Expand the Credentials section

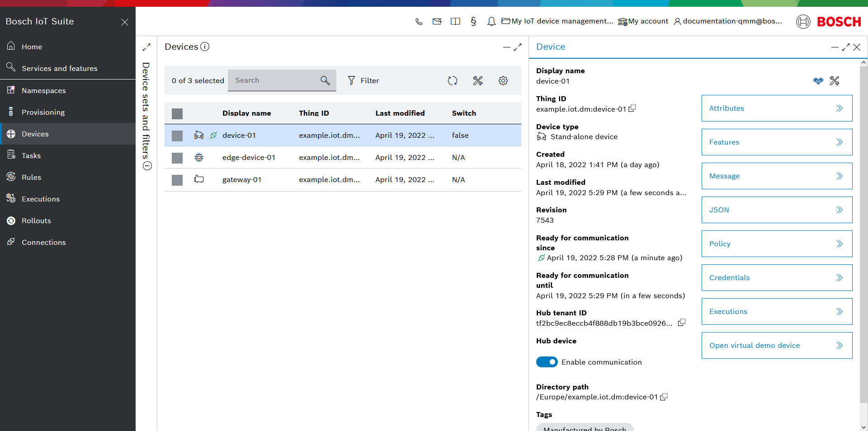tap(777, 277)
